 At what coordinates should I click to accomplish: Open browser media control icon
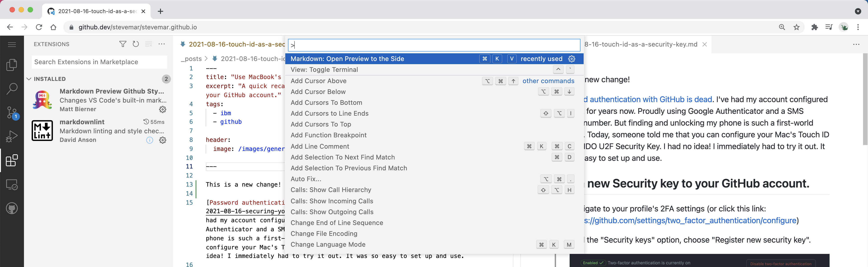[829, 27]
